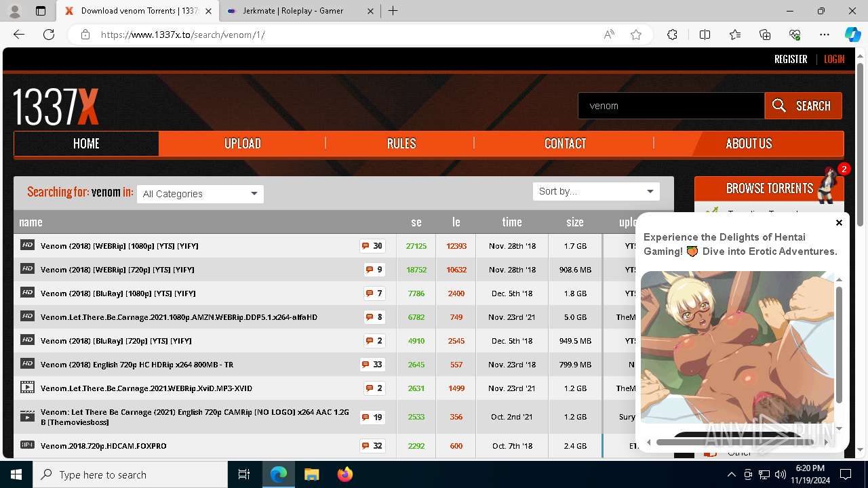Open Venom.2018.720p.HDCAM.FOXPRO torrent

click(104, 446)
